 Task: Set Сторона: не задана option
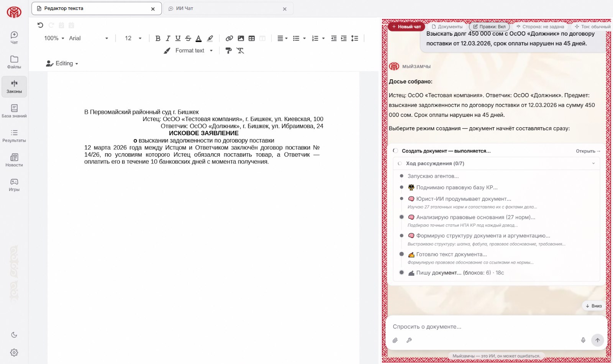pyautogui.click(x=540, y=27)
